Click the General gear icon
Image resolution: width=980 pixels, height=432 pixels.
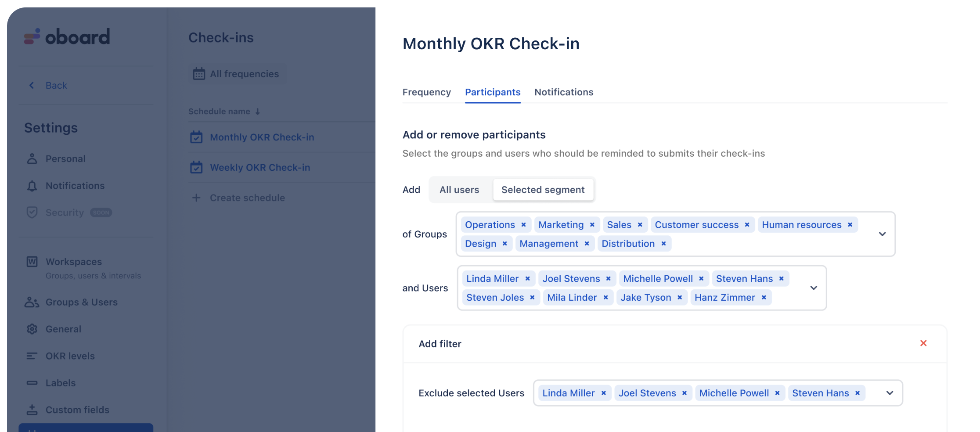pyautogui.click(x=32, y=329)
